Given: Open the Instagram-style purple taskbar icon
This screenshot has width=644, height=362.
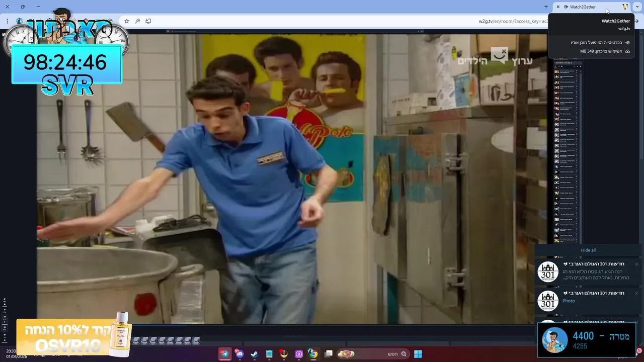Looking at the screenshot, I should [x=298, y=354].
